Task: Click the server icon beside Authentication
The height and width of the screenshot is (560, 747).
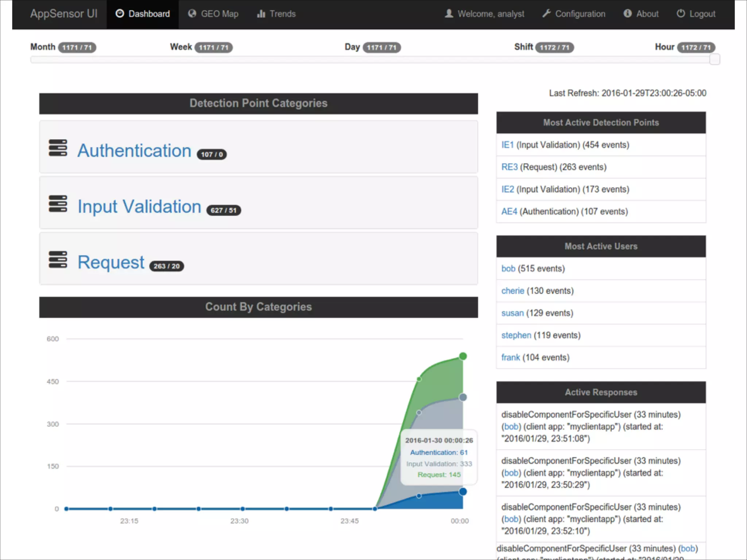Action: (58, 148)
